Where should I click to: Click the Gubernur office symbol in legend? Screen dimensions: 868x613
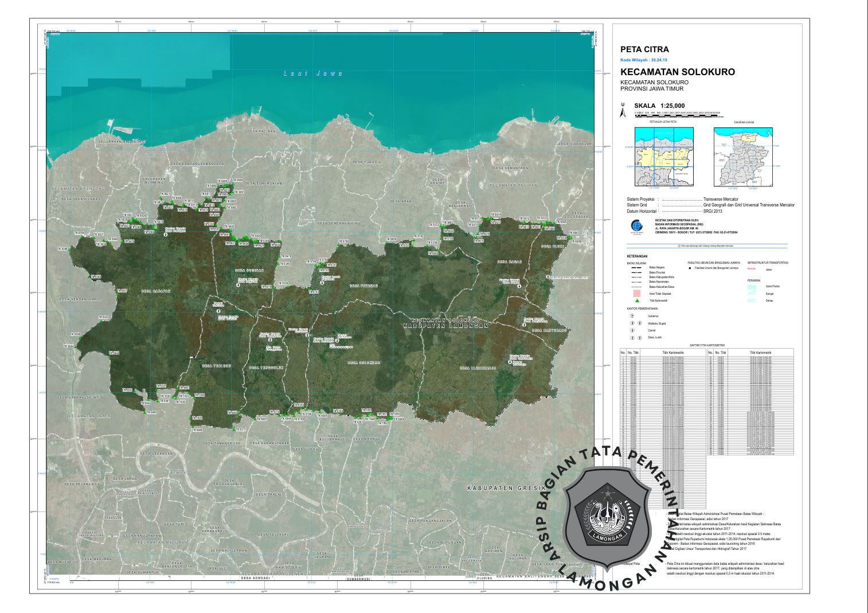coord(632,316)
